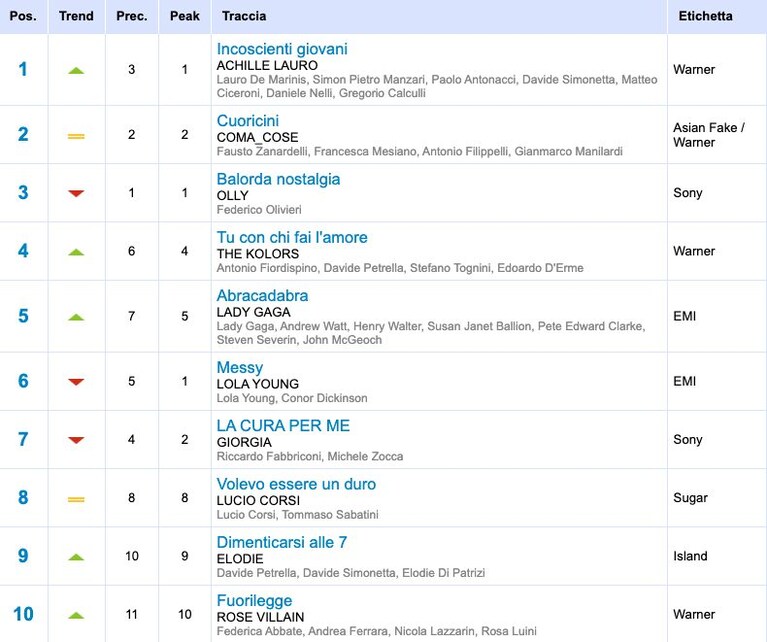Click the green up arrow for Fuorilegge
Viewport: 767px width, 642px height.
76,615
